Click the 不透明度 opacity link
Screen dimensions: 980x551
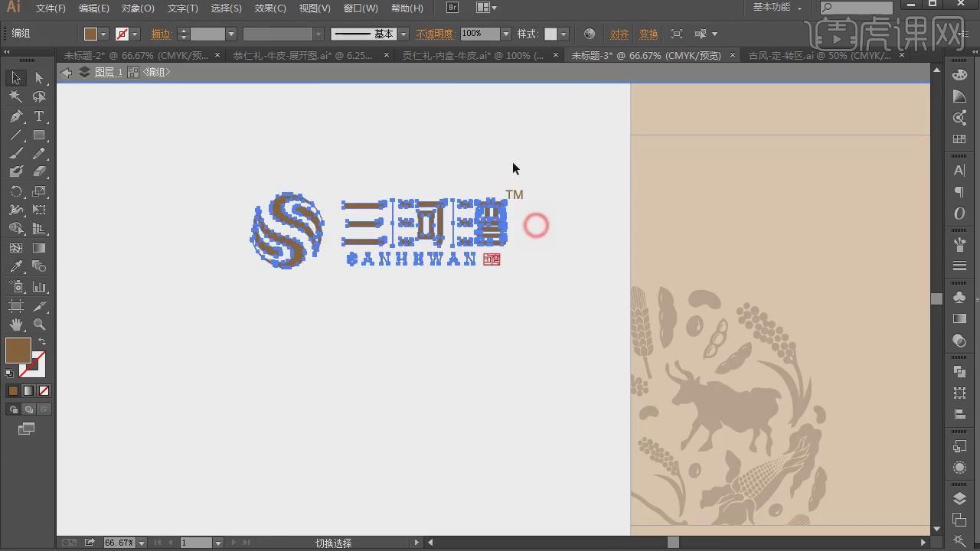[x=435, y=34]
